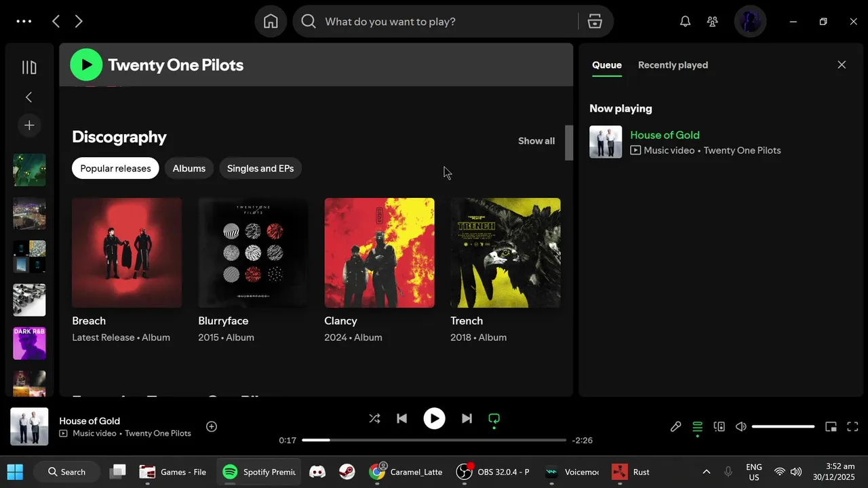Toggle the queue panel icon
868x488 pixels.
[697, 426]
